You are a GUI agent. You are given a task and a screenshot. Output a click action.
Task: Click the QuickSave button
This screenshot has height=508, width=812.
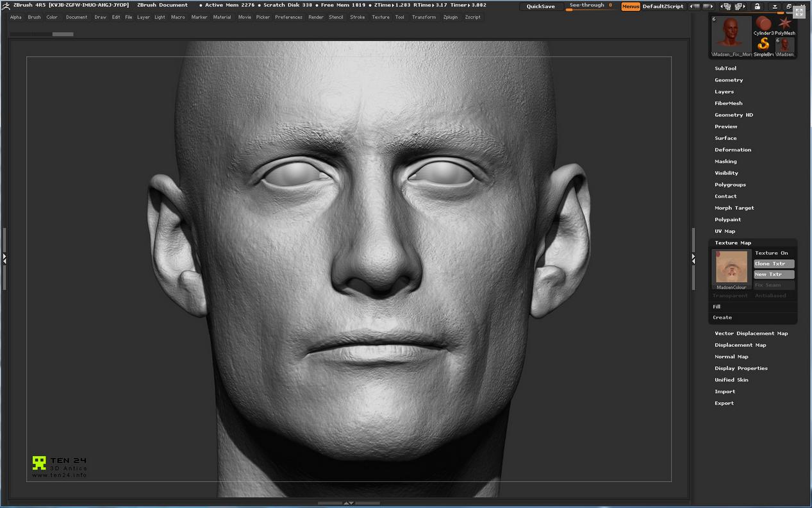coord(540,6)
